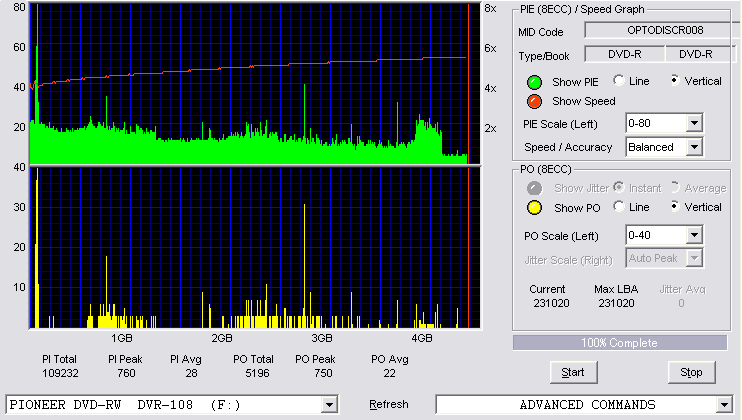Click the 3GB axis label
This screenshot has width=742, height=420.
click(321, 338)
